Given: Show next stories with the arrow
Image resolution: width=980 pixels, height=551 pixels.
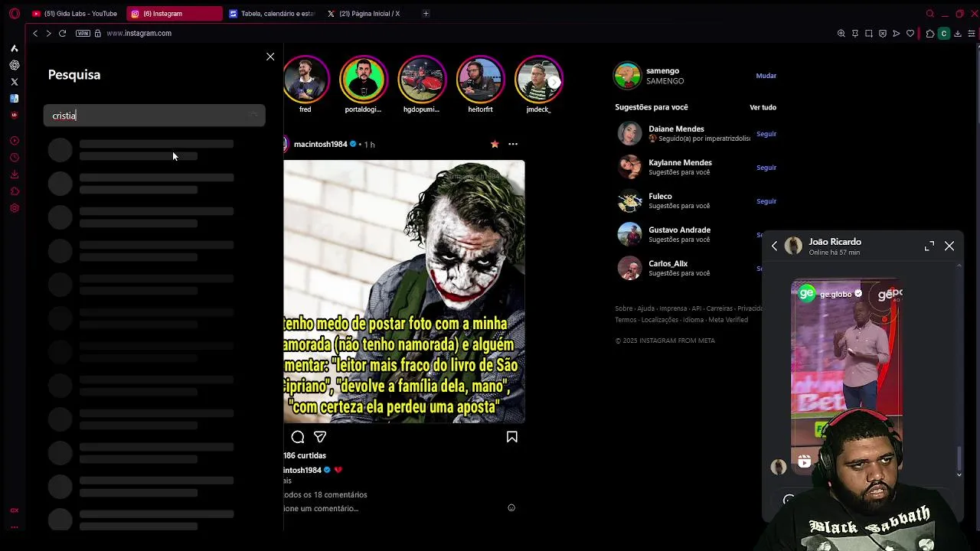Looking at the screenshot, I should (x=554, y=82).
